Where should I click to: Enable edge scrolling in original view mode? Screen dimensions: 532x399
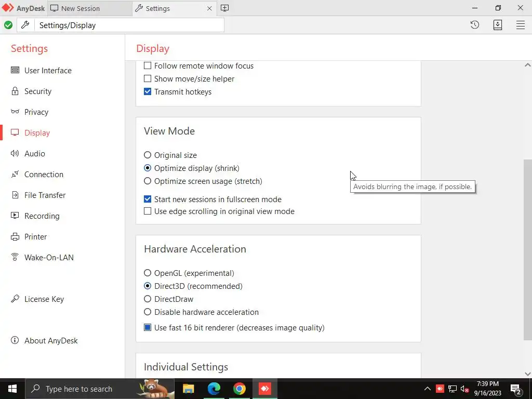coord(148,211)
